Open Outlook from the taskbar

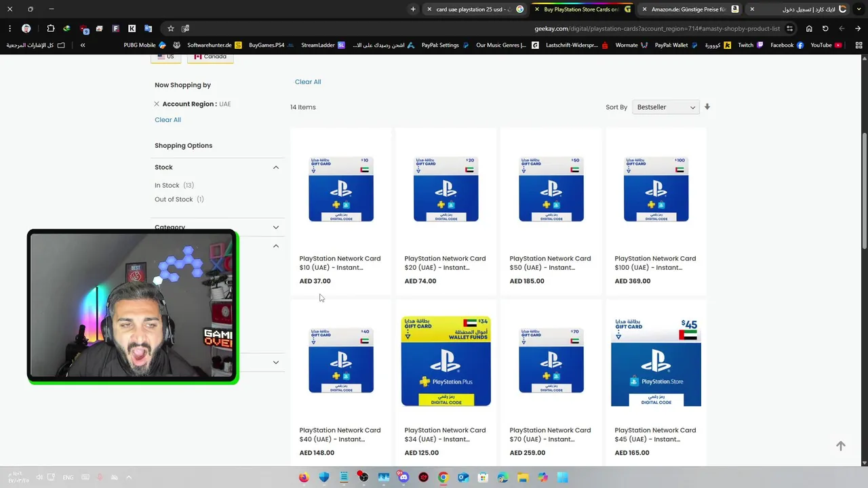coord(463,477)
